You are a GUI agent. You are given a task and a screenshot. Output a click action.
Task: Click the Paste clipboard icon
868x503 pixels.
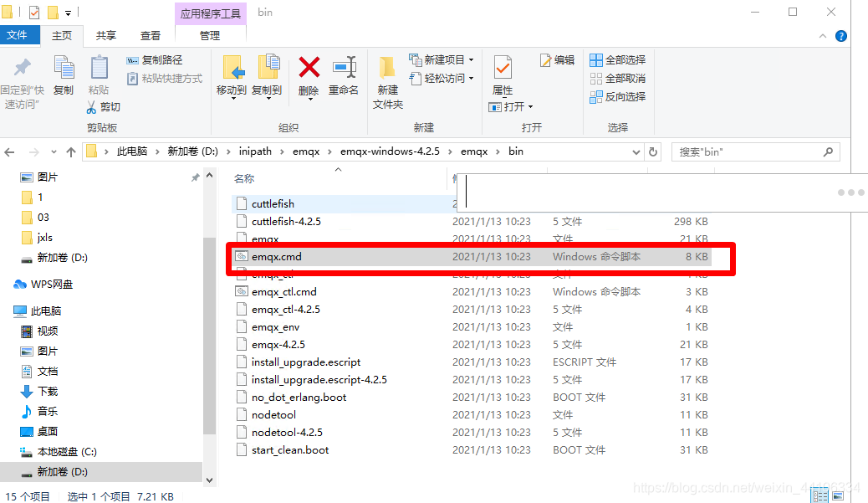[99, 69]
